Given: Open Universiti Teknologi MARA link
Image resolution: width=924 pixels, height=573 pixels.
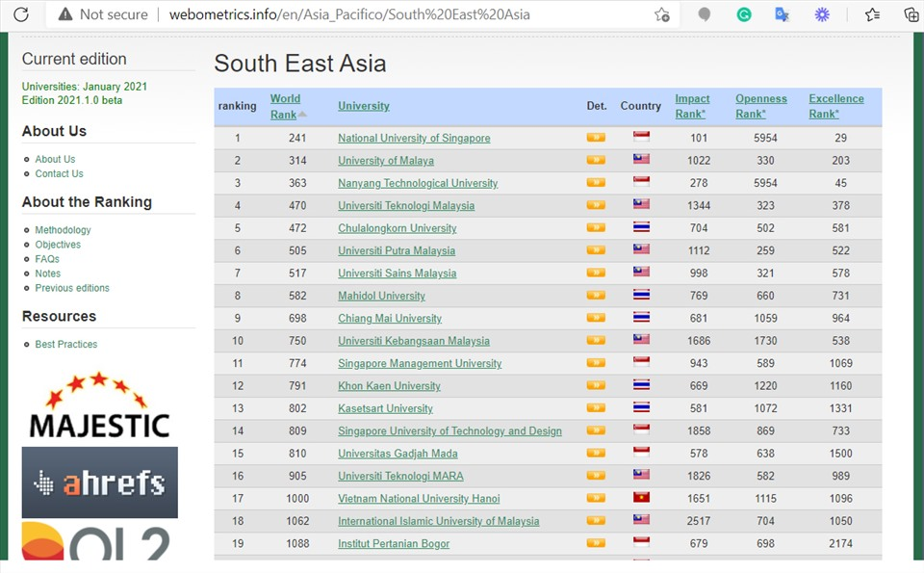Looking at the screenshot, I should 400,476.
